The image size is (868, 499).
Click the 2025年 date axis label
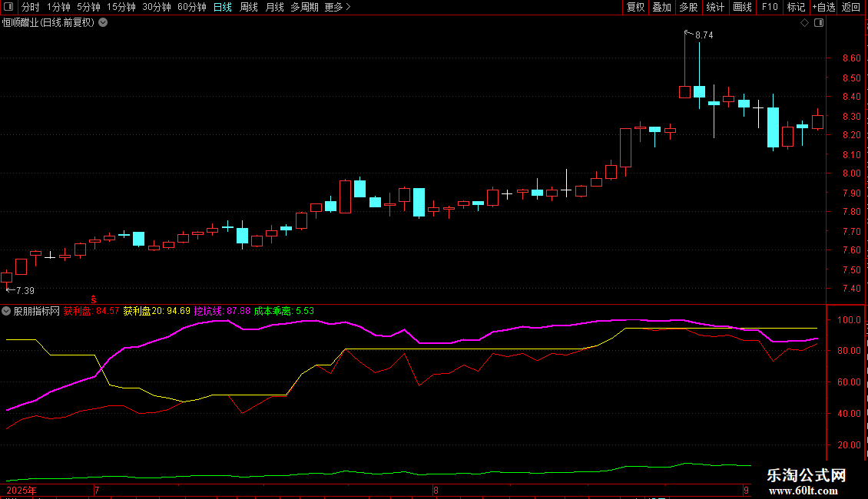pos(22,491)
